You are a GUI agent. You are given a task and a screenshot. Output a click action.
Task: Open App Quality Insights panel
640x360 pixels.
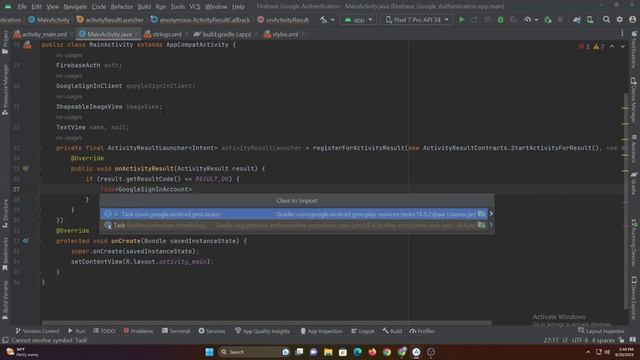[262, 331]
